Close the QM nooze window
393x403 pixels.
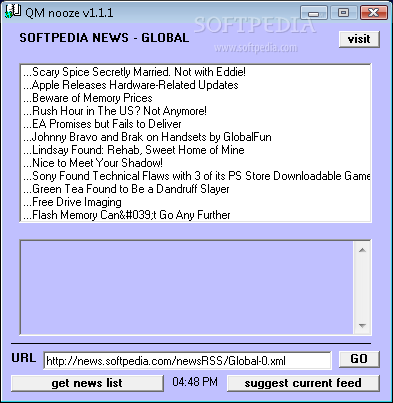(374, 13)
